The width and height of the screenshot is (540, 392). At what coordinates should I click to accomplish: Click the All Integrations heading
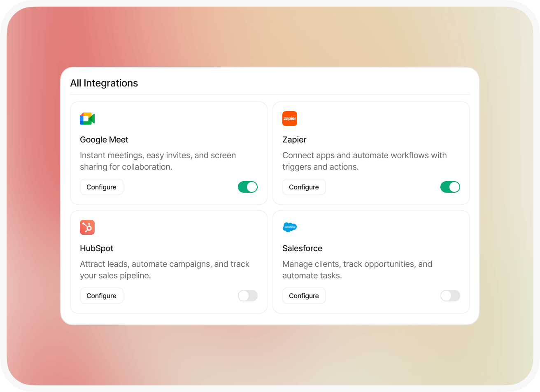click(x=104, y=83)
